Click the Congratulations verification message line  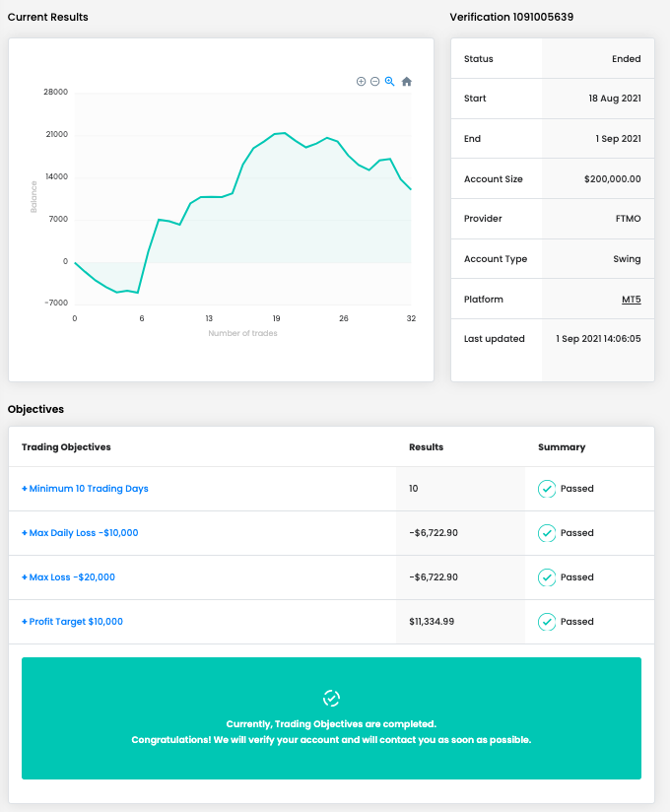[331, 739]
